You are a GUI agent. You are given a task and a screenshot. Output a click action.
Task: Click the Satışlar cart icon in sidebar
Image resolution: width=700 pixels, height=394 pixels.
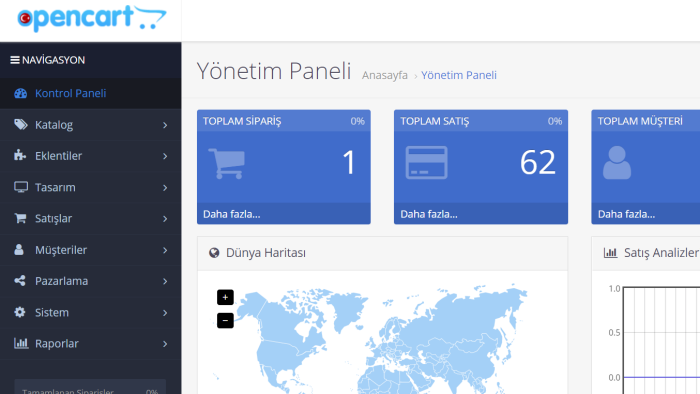coord(20,218)
